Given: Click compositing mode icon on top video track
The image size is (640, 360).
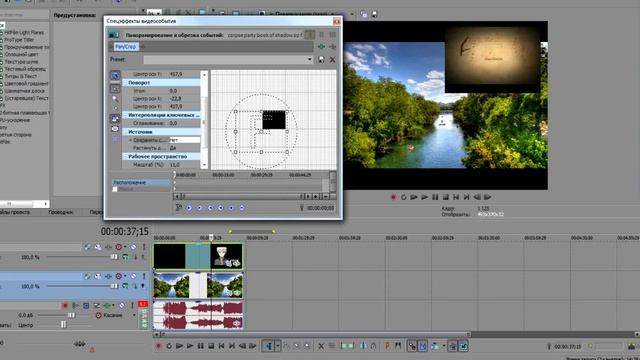Looking at the screenshot, I should (x=125, y=257).
